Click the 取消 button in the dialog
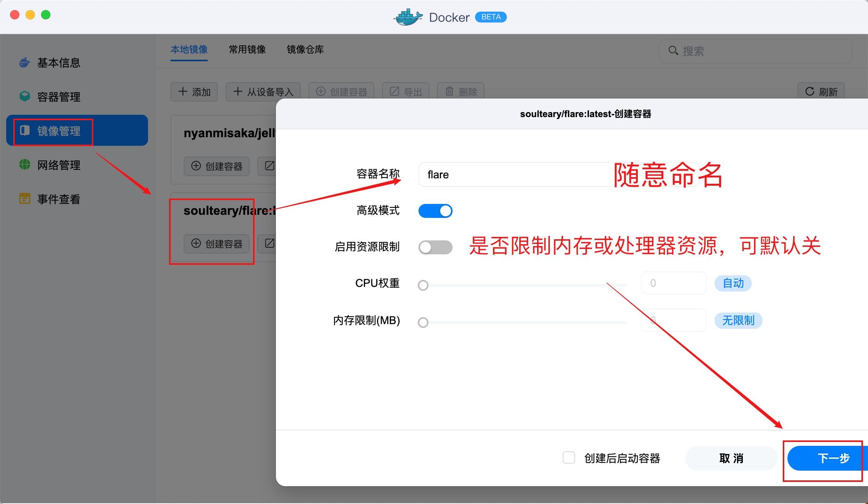The image size is (868, 504). (731, 458)
